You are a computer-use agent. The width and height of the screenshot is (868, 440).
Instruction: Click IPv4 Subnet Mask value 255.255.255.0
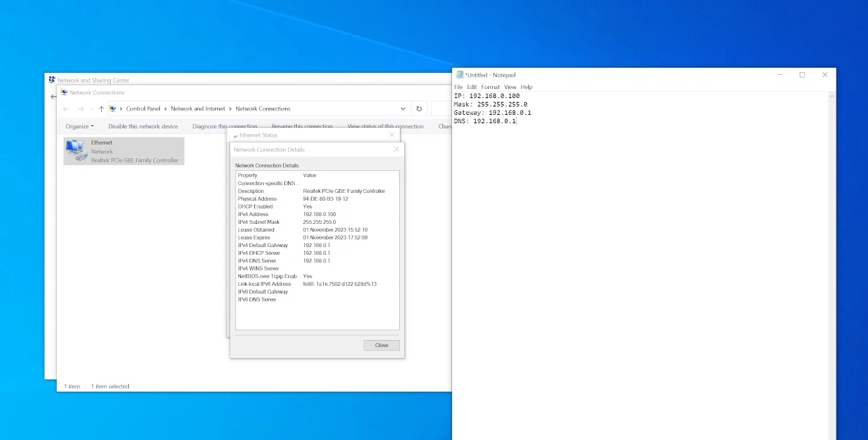click(x=319, y=222)
